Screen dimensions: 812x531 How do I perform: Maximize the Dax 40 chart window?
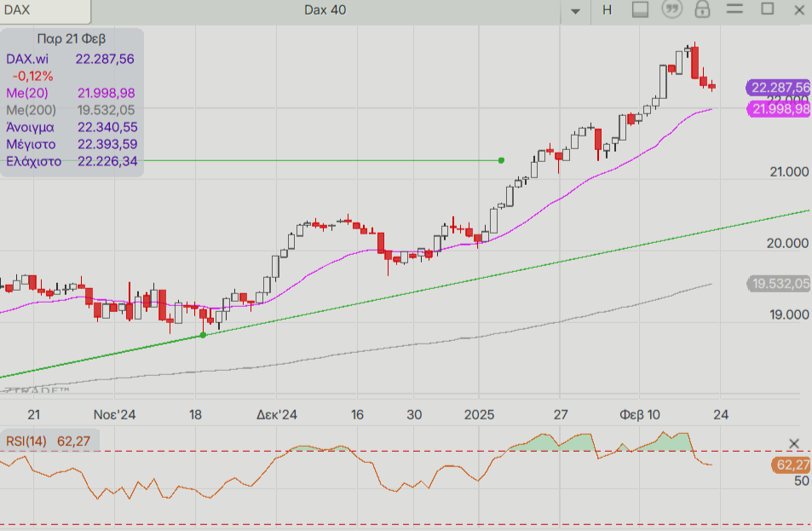(768, 9)
